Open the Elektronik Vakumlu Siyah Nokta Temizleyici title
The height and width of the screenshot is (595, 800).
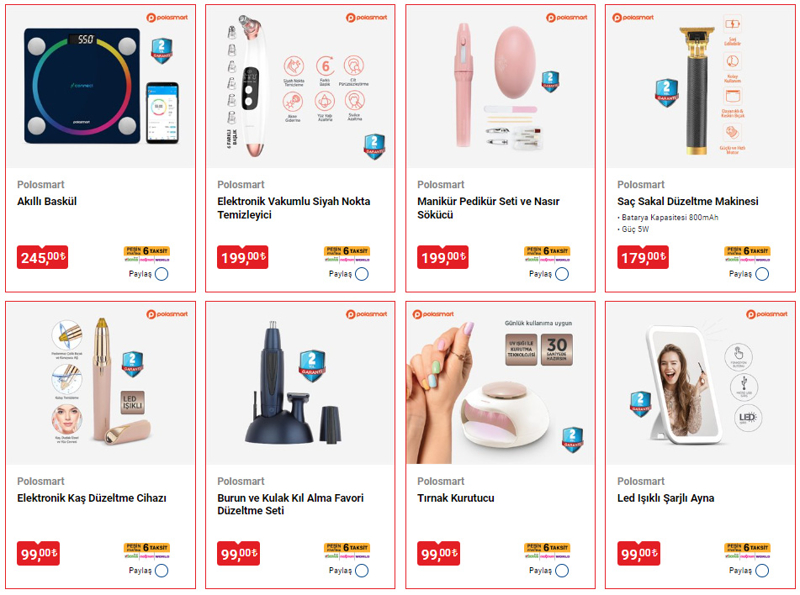(293, 208)
